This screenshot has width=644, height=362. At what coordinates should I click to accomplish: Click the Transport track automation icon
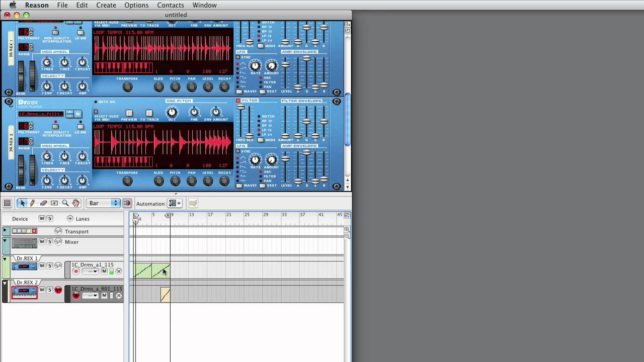tap(58, 231)
